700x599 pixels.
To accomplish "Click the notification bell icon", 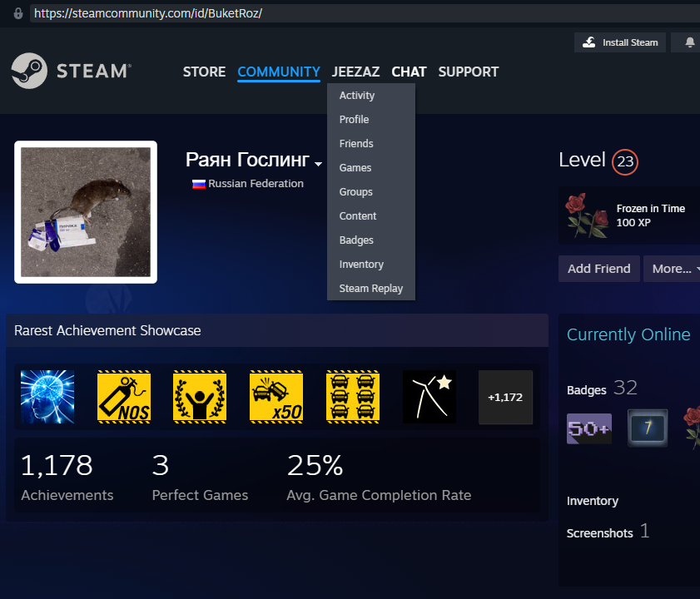I will (690, 42).
